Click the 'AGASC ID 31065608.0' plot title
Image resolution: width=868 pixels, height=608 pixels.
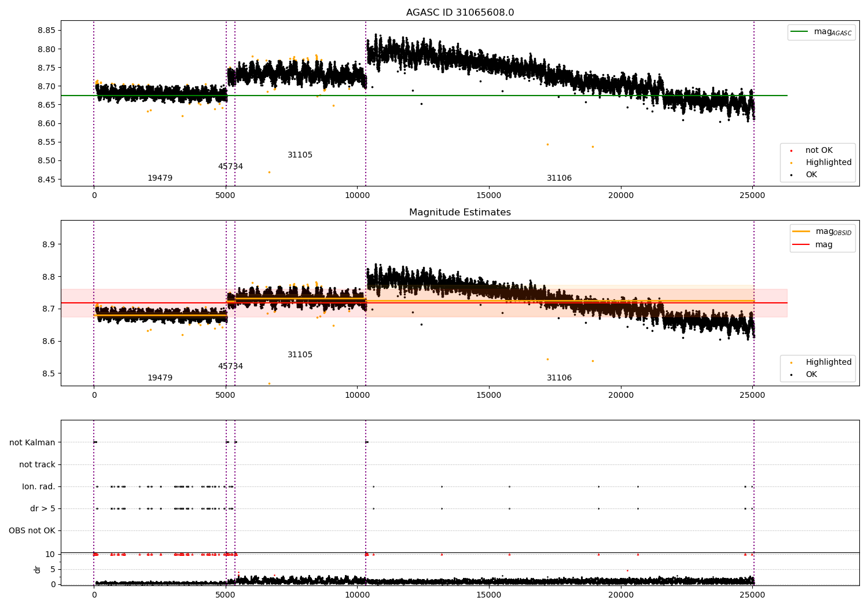[460, 13]
